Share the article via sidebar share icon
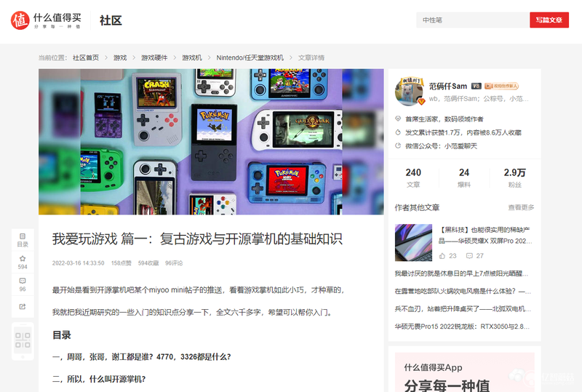 click(23, 307)
